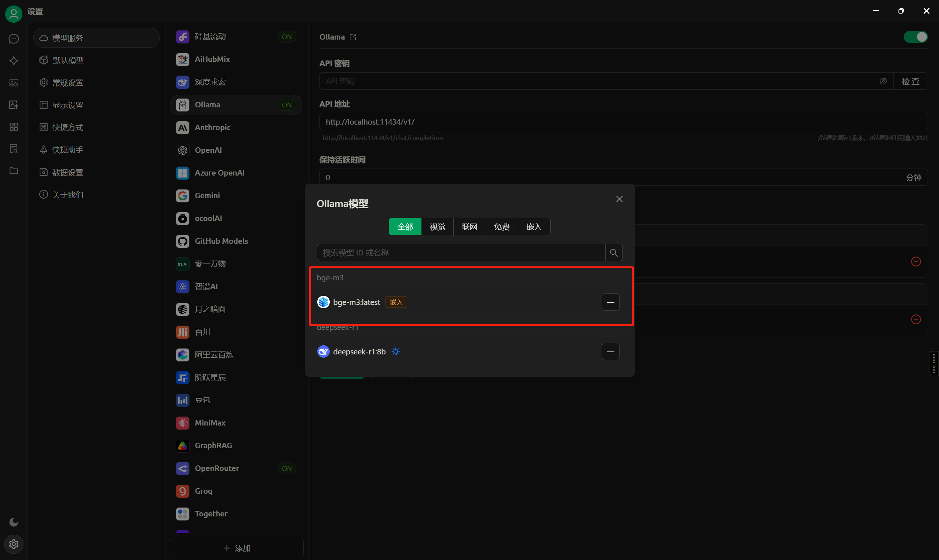The height and width of the screenshot is (560, 939).
Task: Open 默认模型 settings menu item
Action: point(68,60)
